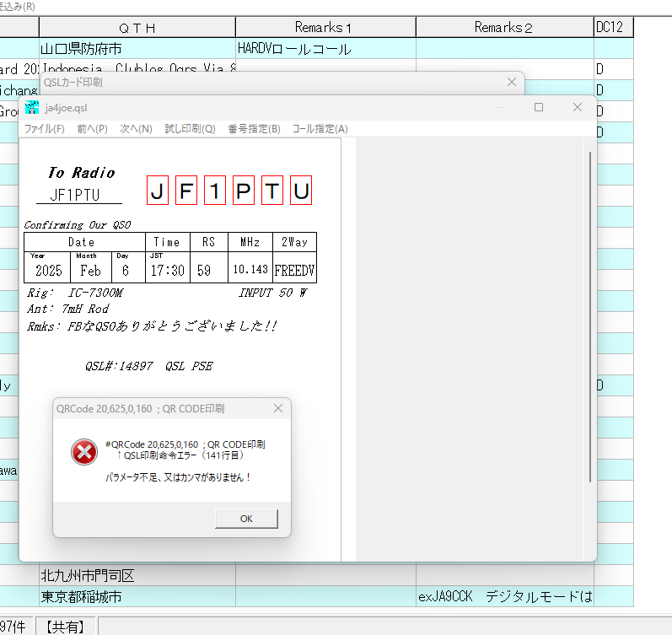Click the boxed letter U in preview
This screenshot has height=635, width=672.
(301, 191)
